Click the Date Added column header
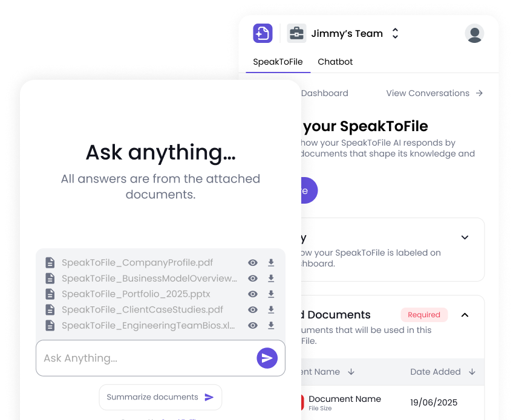 pos(436,372)
